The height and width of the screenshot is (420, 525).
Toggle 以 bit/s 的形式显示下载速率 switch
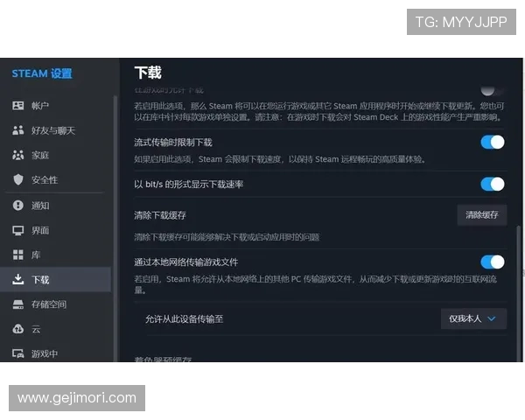tap(493, 184)
